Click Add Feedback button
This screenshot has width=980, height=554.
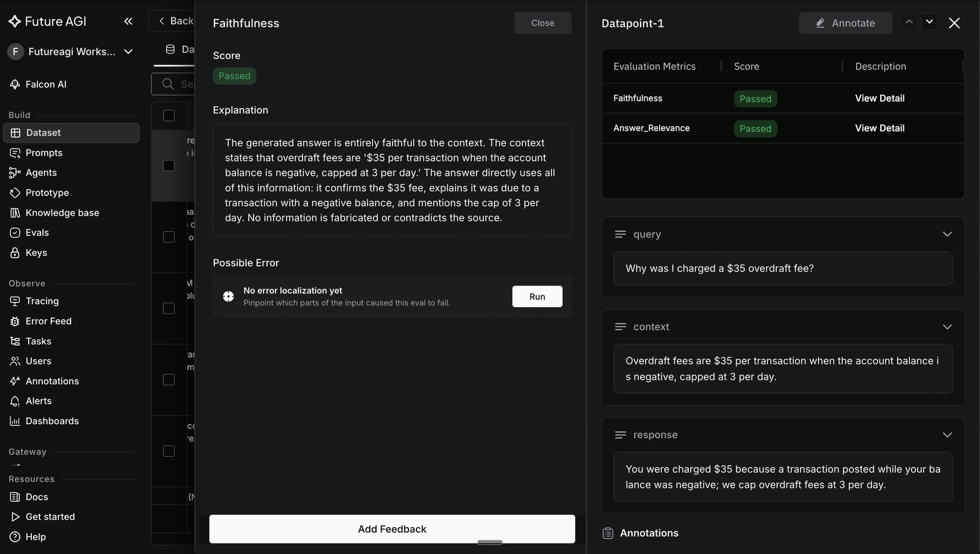392,529
